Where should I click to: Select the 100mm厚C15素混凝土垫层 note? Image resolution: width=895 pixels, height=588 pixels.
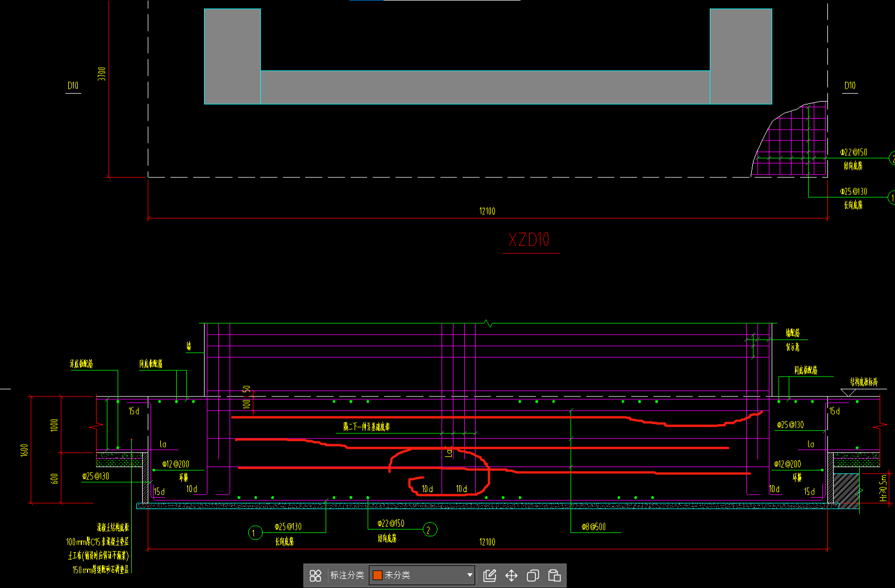98,542
